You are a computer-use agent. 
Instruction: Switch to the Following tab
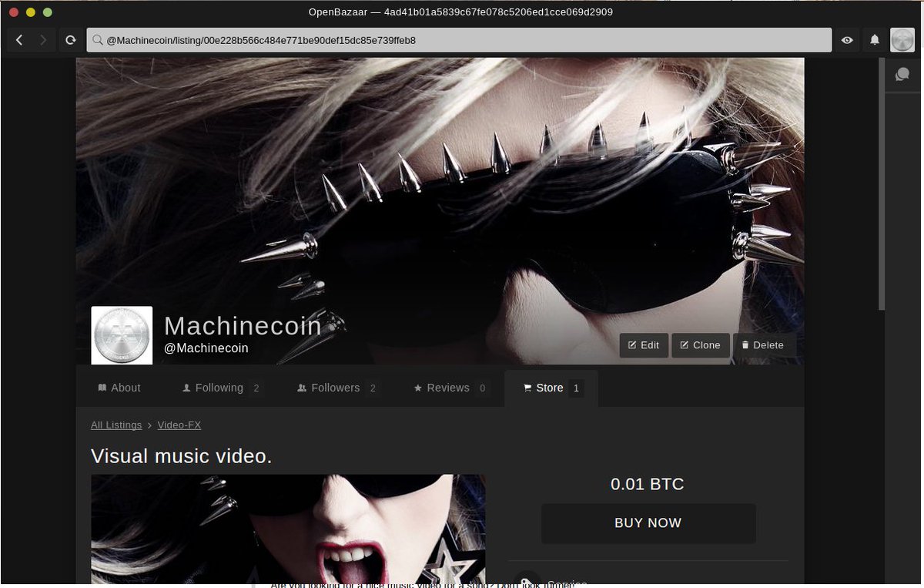pos(221,388)
